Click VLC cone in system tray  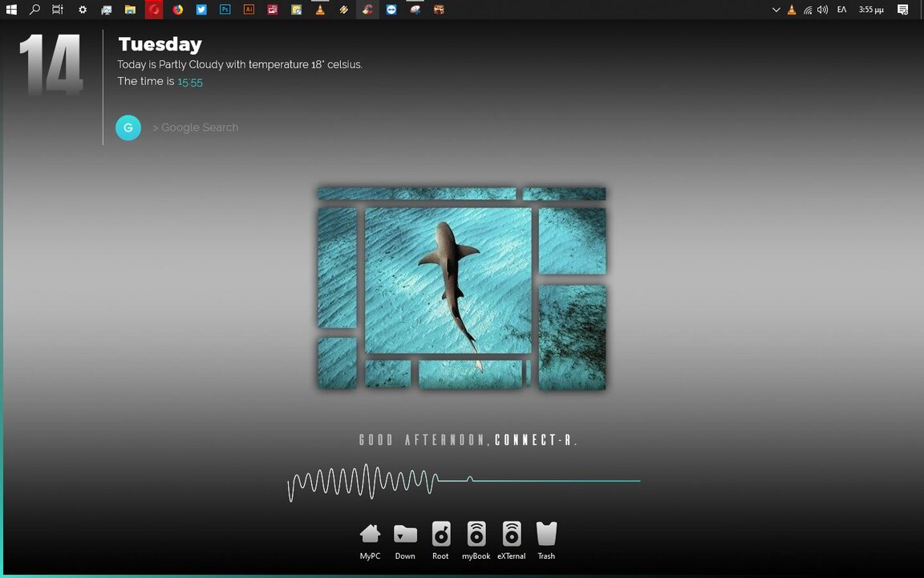point(792,10)
